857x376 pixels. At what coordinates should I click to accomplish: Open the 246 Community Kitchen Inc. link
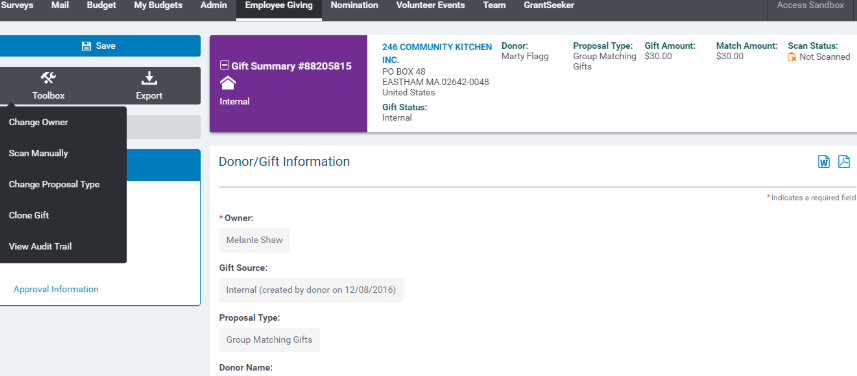(x=437, y=54)
